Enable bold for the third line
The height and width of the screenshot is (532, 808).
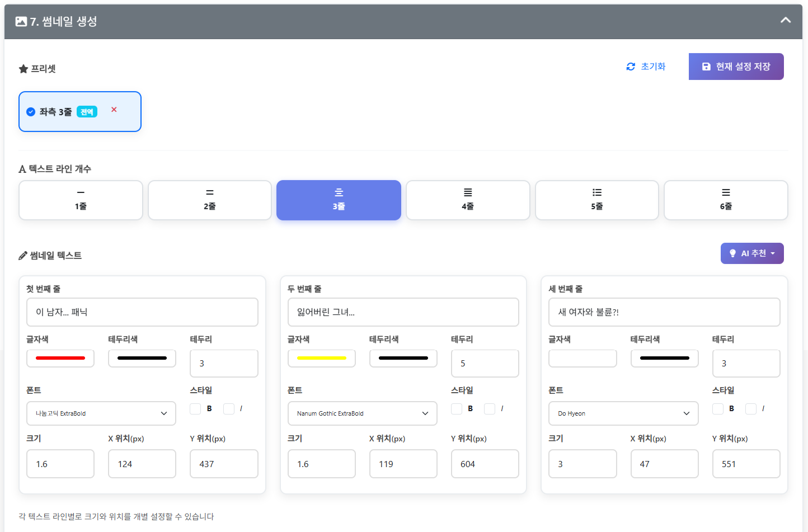718,409
